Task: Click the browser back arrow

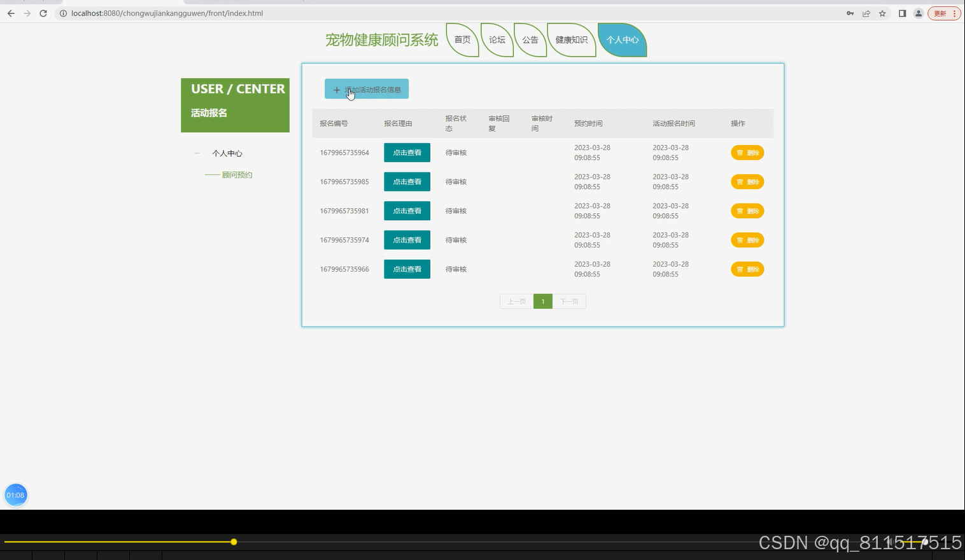Action: click(11, 13)
